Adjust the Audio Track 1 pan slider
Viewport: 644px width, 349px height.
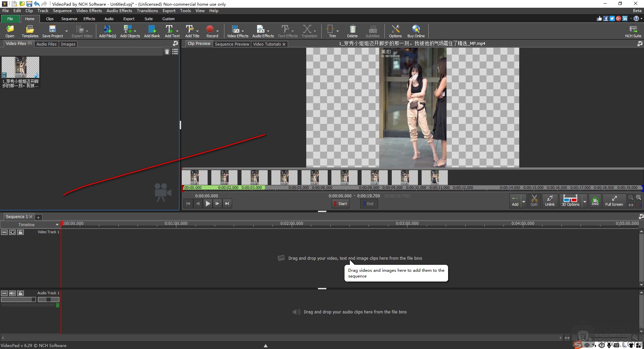pos(48,299)
